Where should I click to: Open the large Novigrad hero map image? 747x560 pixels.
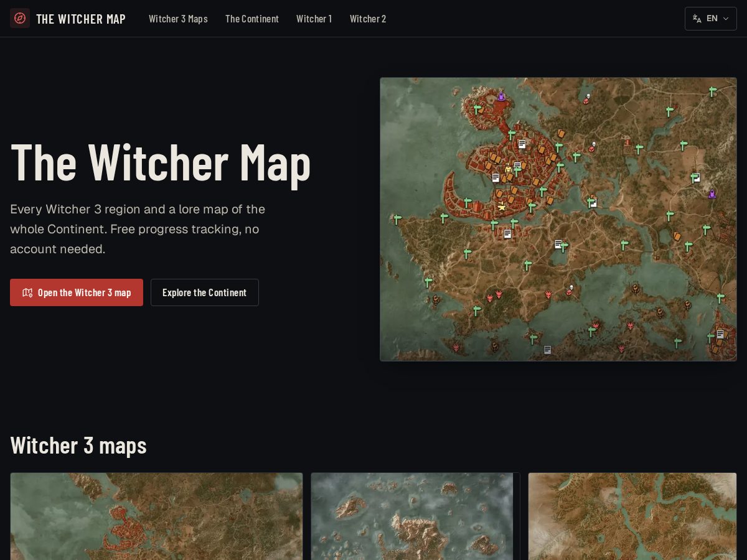(558, 219)
